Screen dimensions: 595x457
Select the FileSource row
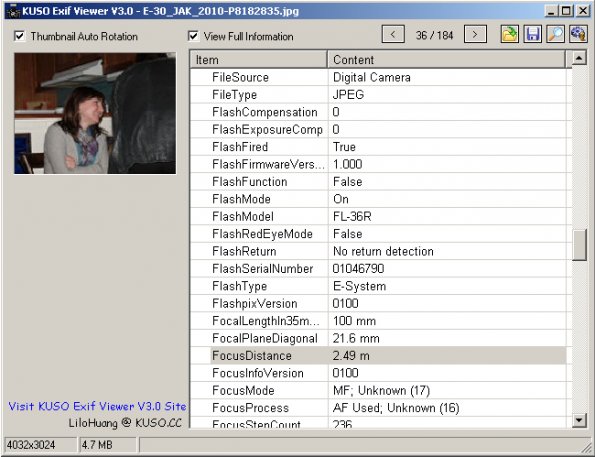378,77
